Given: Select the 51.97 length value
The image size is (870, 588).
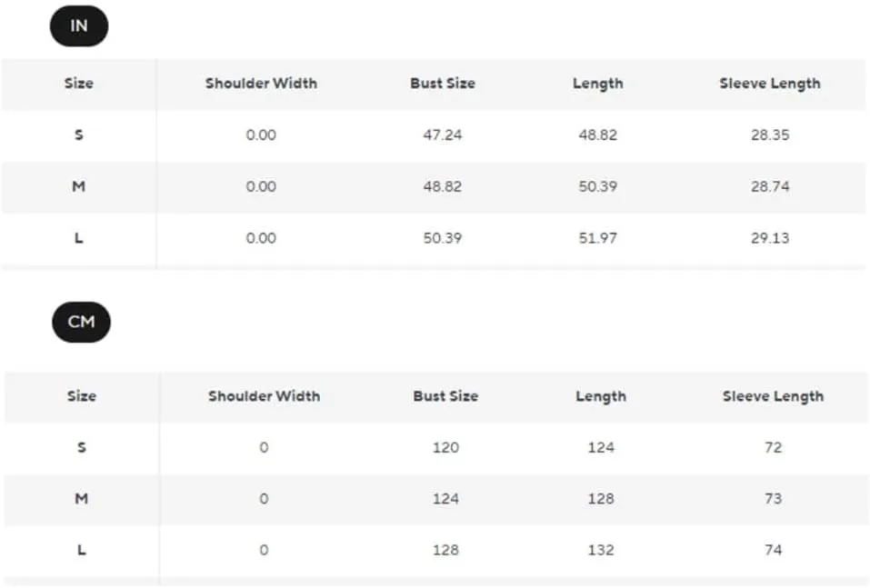Looking at the screenshot, I should 597,238.
